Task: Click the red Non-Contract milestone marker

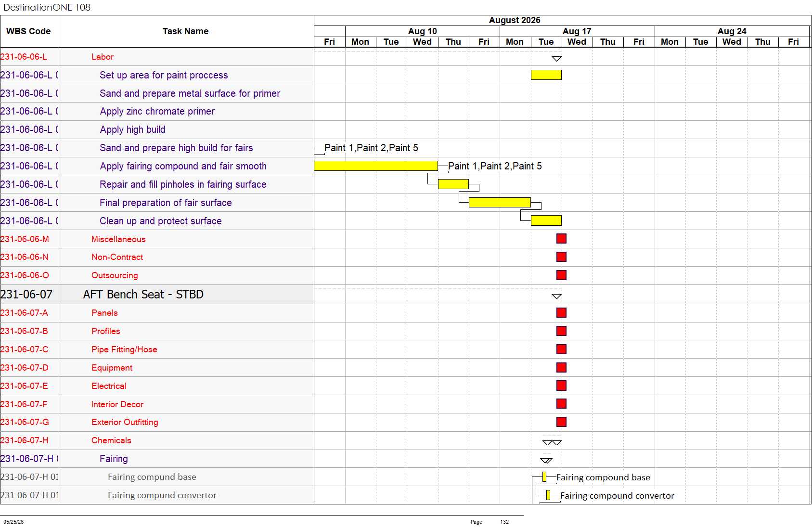Action: [x=561, y=257]
